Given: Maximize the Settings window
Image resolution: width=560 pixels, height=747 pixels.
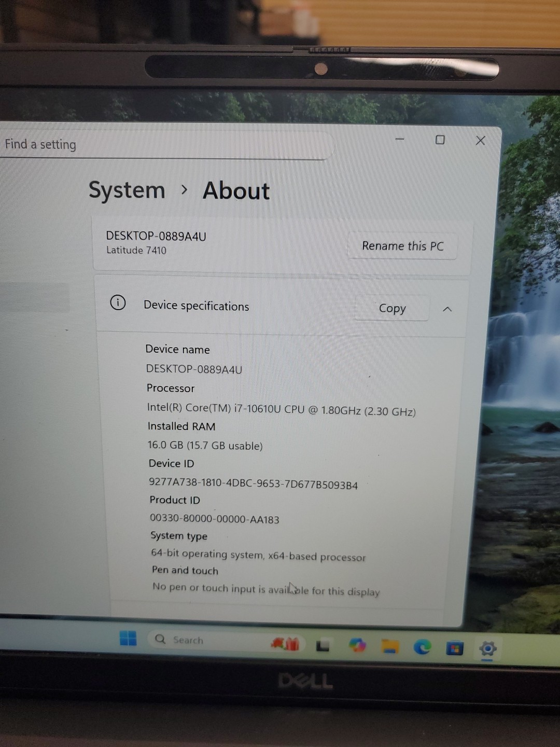Looking at the screenshot, I should [440, 140].
